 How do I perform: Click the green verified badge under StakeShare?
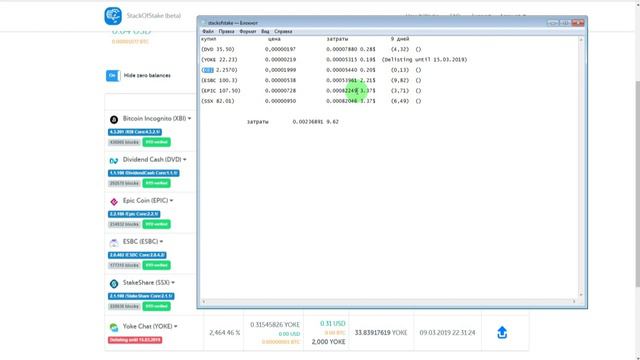pyautogui.click(x=156, y=306)
